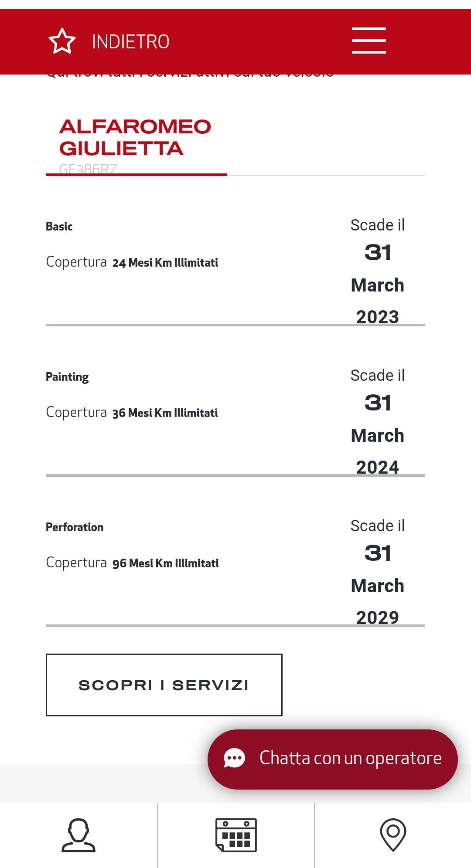Go back via INDIETRO
The width and height of the screenshot is (471, 868).
(130, 42)
